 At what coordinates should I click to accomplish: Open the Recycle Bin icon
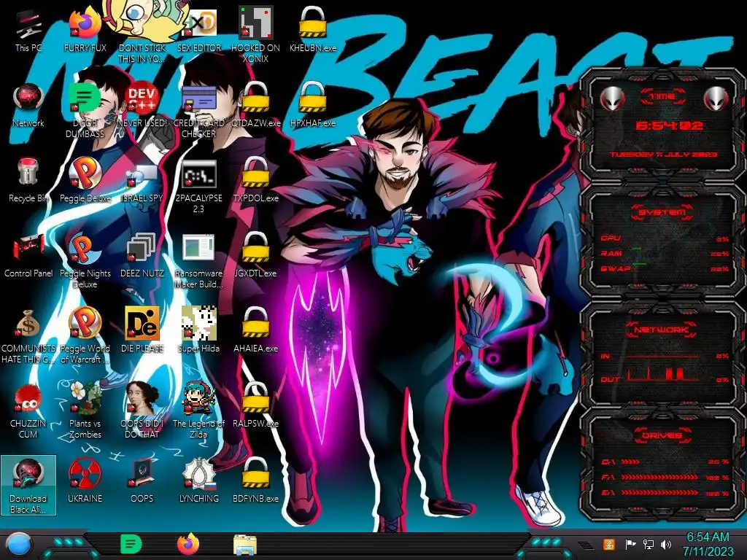pos(28,180)
